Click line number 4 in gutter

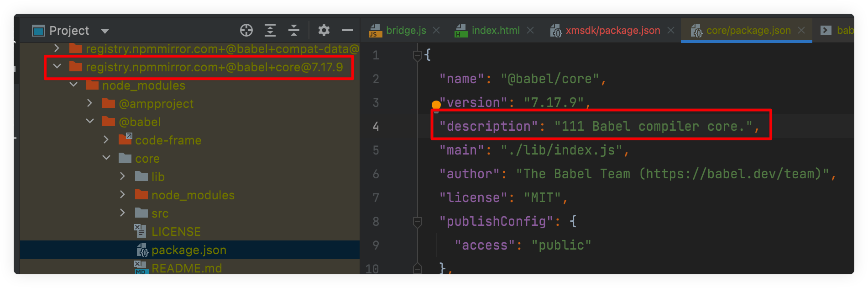pyautogui.click(x=376, y=126)
